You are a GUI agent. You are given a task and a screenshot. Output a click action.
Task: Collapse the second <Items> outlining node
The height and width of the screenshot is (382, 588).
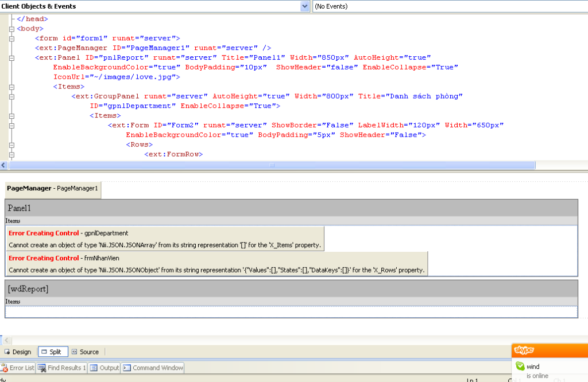[x=11, y=116]
